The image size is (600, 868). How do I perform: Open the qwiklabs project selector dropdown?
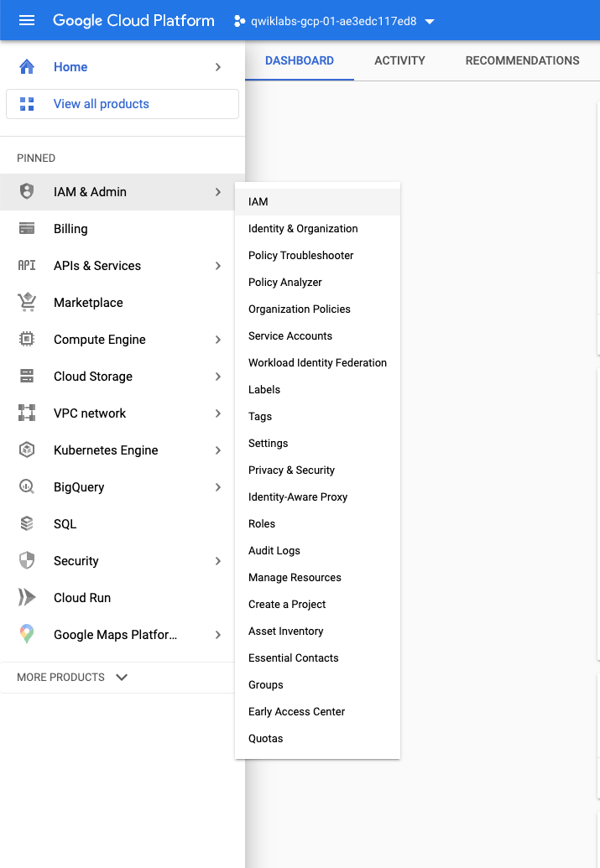[x=334, y=21]
